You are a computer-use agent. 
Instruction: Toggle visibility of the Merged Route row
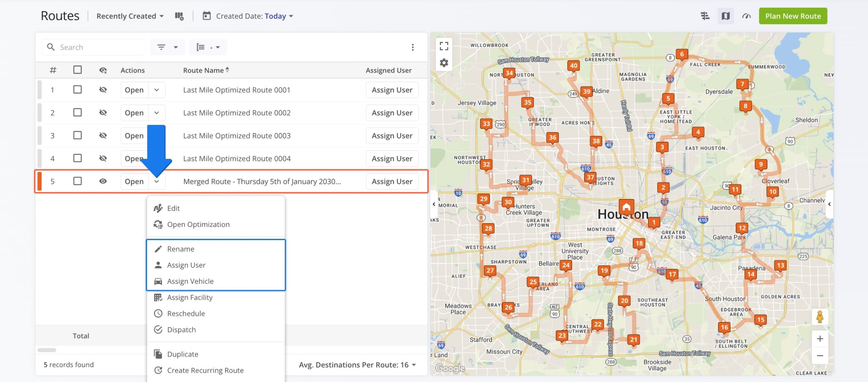[103, 181]
